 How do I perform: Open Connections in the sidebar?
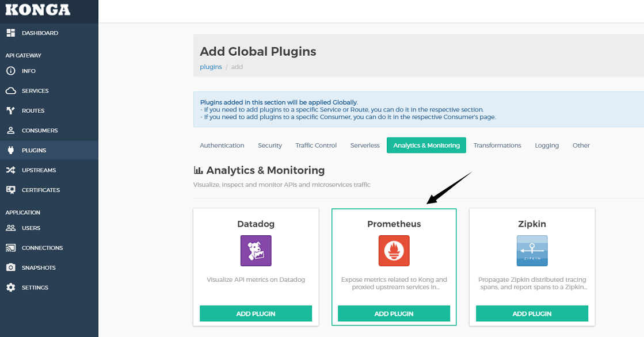coord(42,248)
